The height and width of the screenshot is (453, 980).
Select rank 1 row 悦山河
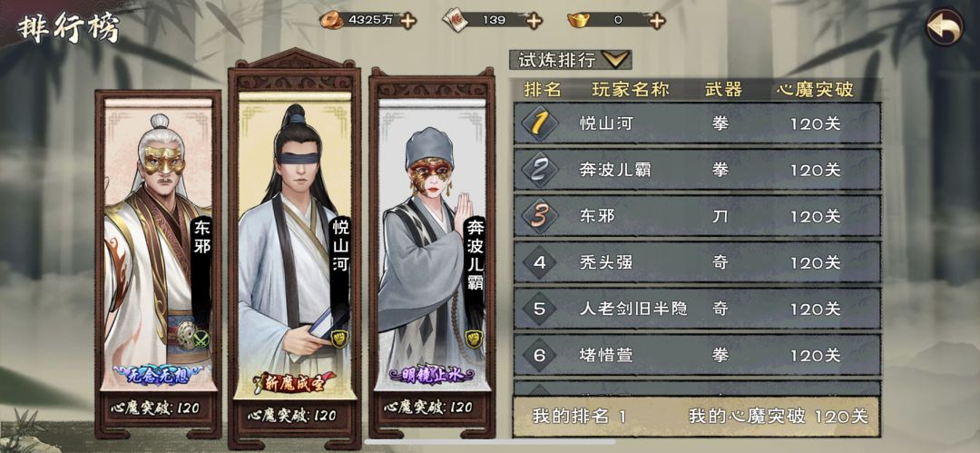point(697,123)
